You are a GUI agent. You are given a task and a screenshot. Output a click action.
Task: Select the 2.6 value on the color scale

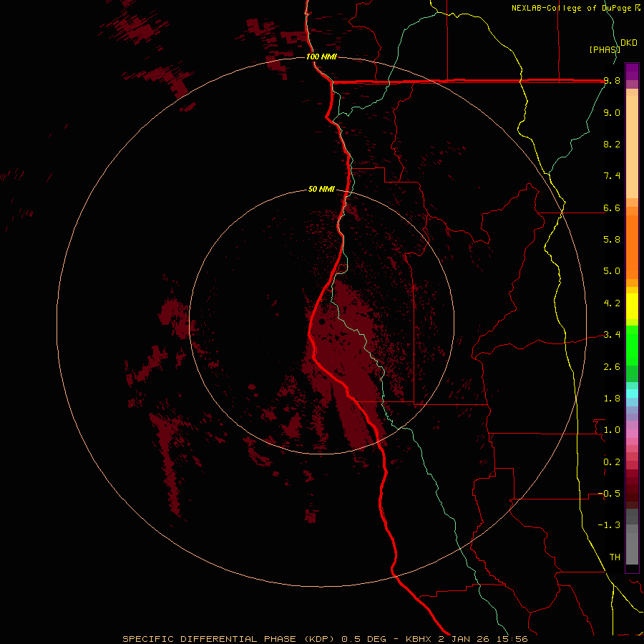point(612,367)
